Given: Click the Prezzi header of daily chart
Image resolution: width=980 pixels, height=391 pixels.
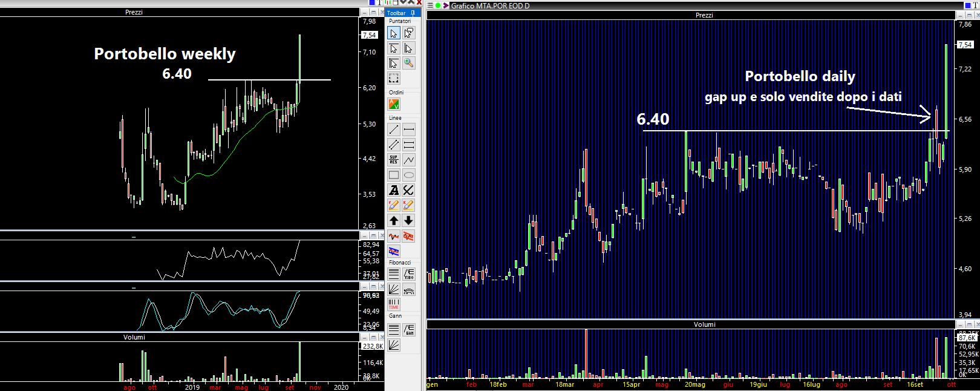Looking at the screenshot, I should [704, 15].
